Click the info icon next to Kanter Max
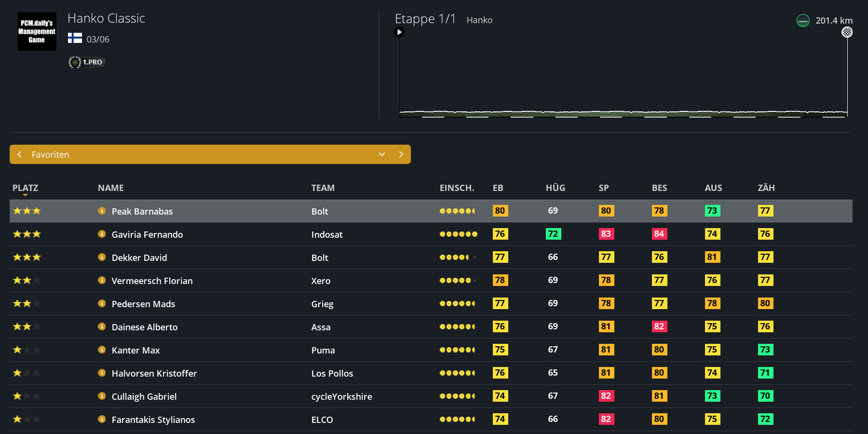 click(102, 350)
